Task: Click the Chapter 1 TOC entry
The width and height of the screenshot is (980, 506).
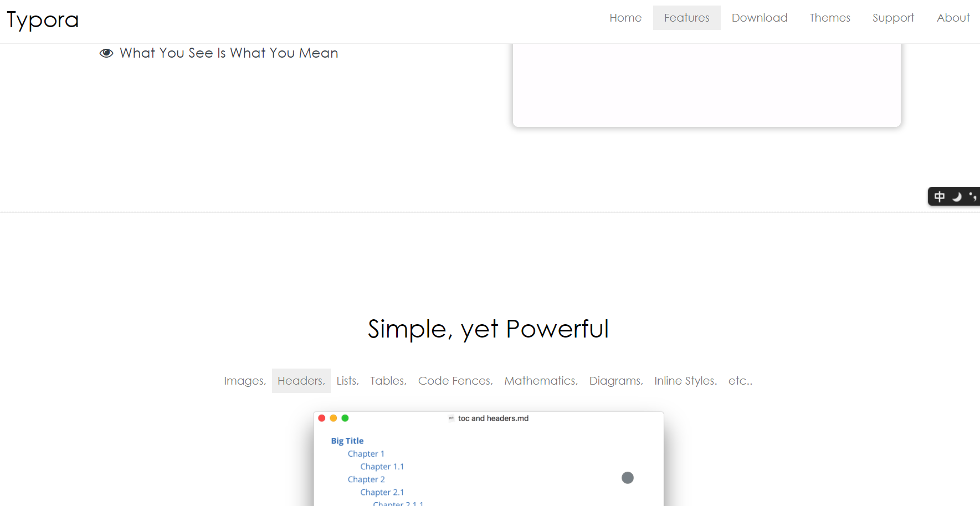Action: click(366, 453)
